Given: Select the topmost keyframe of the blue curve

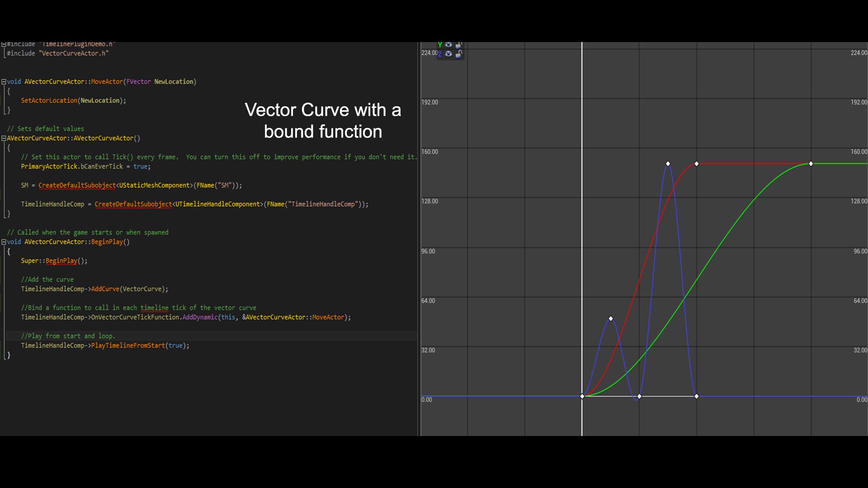Looking at the screenshot, I should click(668, 164).
